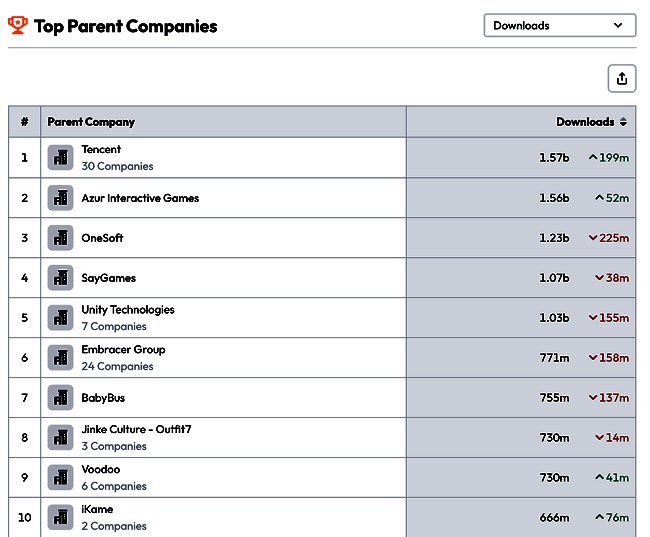Click Tencent's company building icon
Screen dimensions: 650x537
point(60,158)
